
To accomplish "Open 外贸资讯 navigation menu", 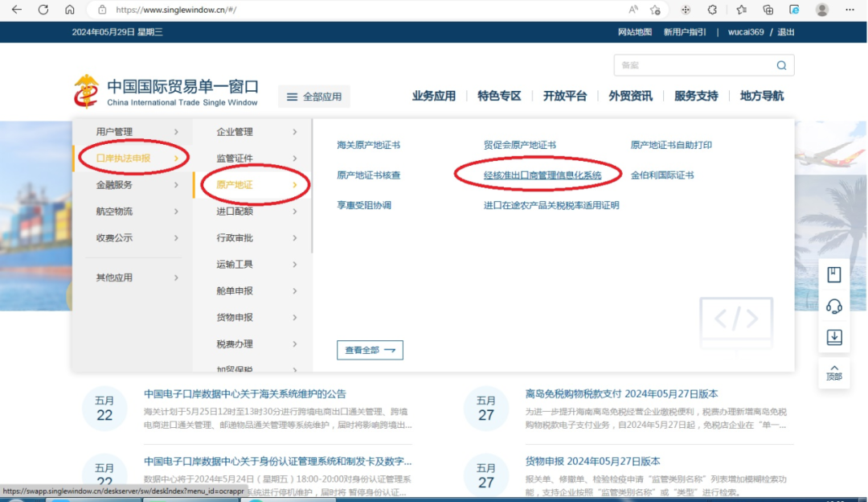I will (x=630, y=96).
